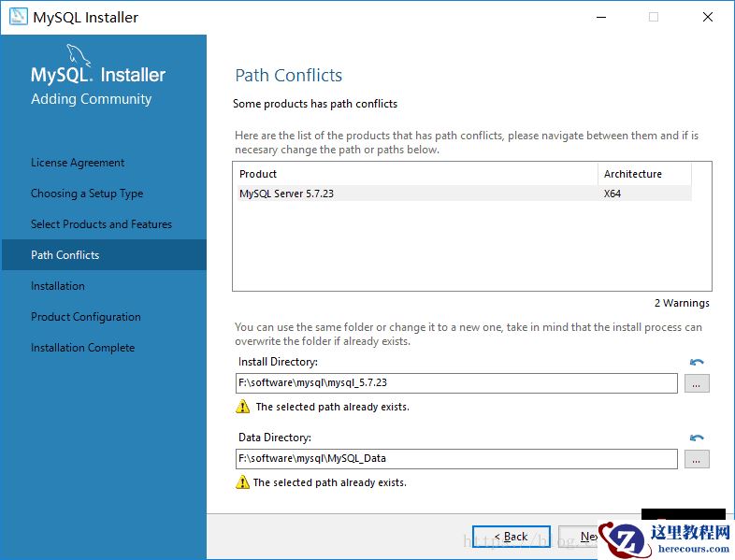Click into the Data Directory path field
Screen dimensions: 735x560
pos(455,459)
